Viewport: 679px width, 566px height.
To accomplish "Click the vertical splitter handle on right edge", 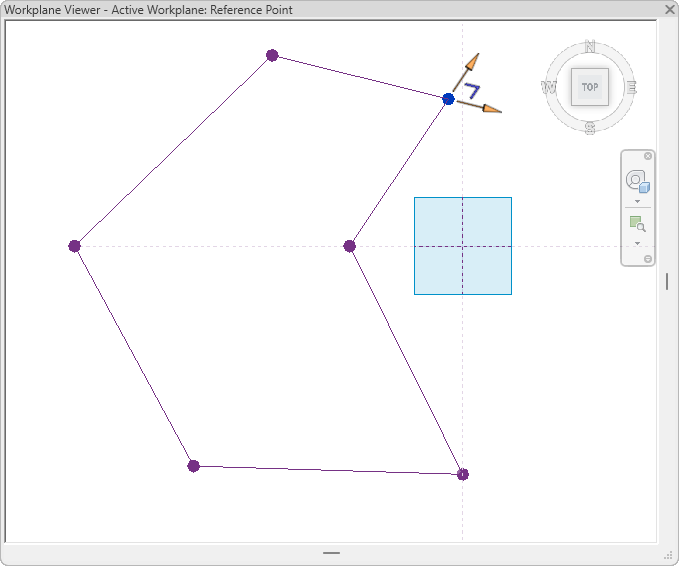I will coord(667,281).
